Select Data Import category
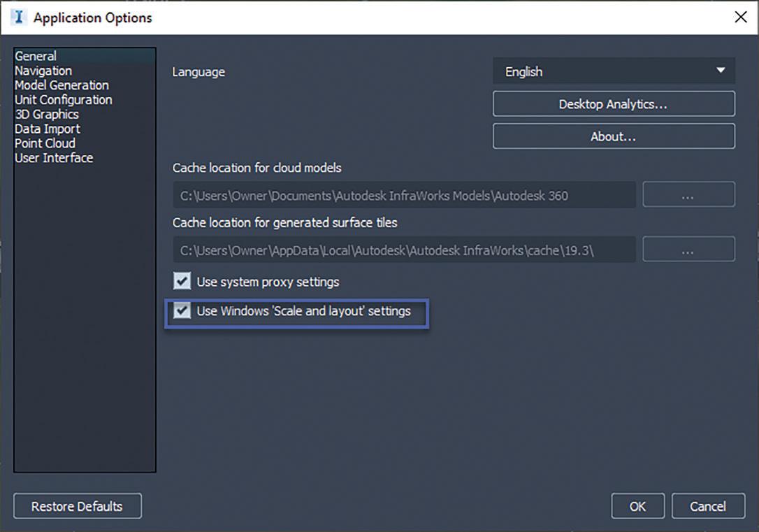 (x=47, y=129)
